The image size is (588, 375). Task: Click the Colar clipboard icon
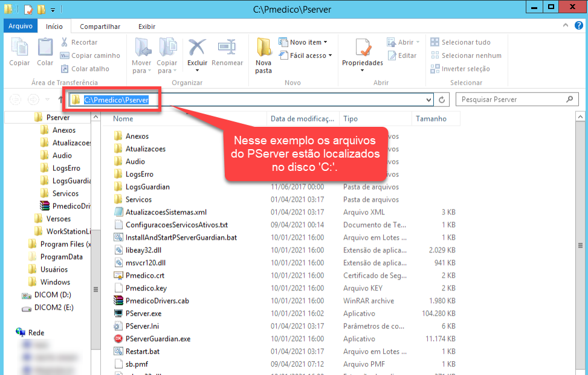[45, 48]
